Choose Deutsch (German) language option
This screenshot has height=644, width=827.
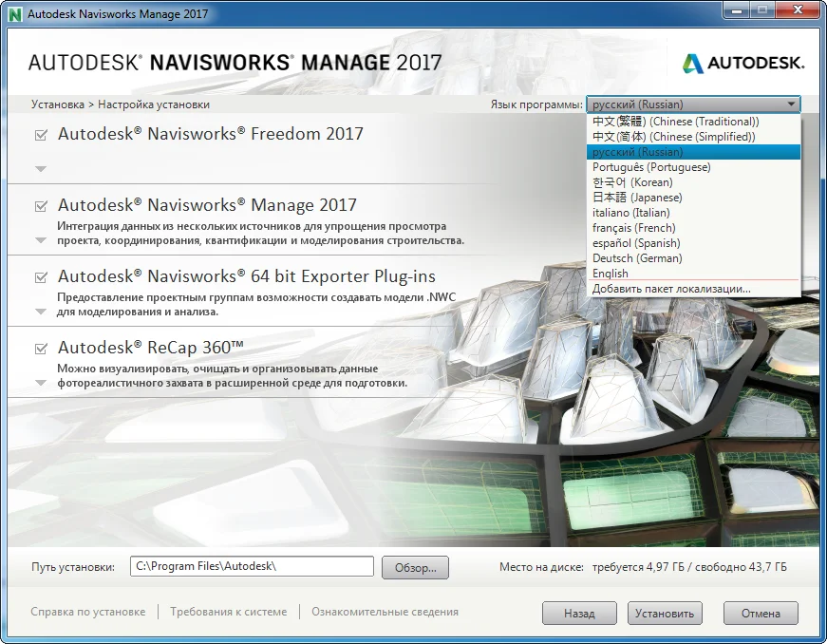tap(635, 258)
